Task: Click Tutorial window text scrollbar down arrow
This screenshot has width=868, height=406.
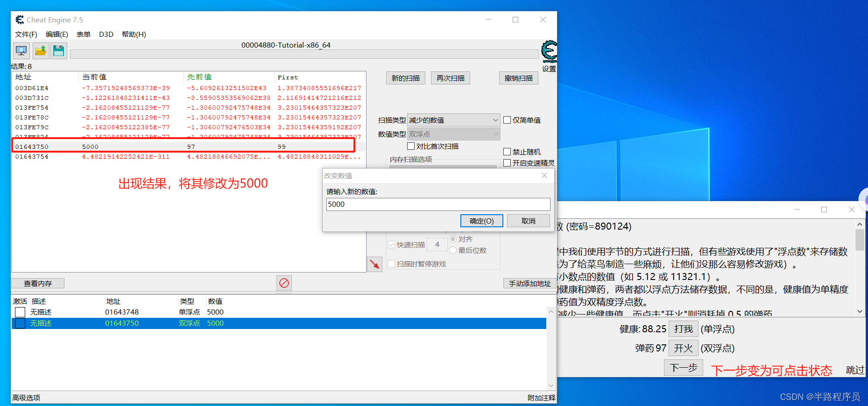Action: (860, 311)
